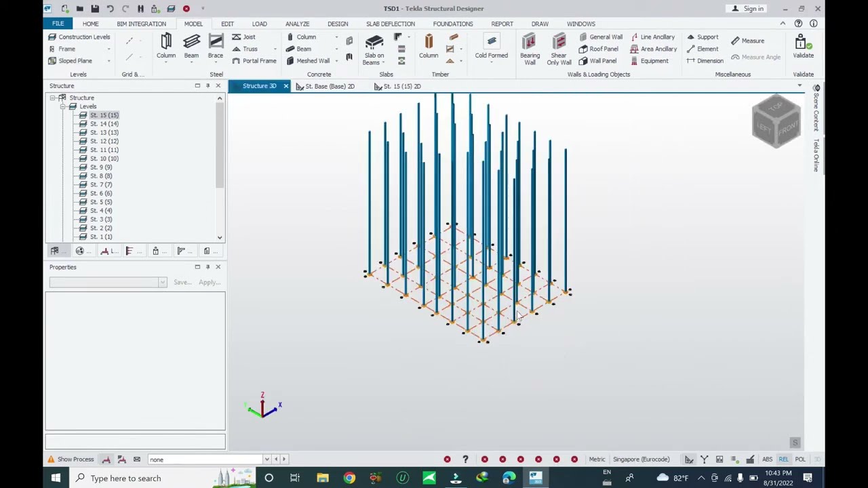This screenshot has width=868, height=488.
Task: Click the Cold Formed member tool
Action: coord(492,47)
